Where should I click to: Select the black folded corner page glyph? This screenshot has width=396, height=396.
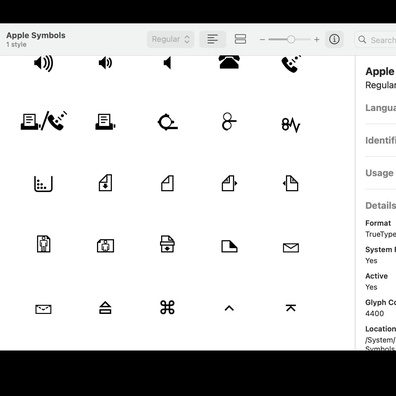229,246
